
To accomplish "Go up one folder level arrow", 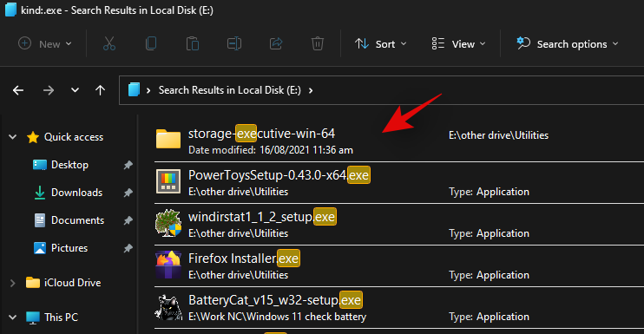I will (x=100, y=90).
